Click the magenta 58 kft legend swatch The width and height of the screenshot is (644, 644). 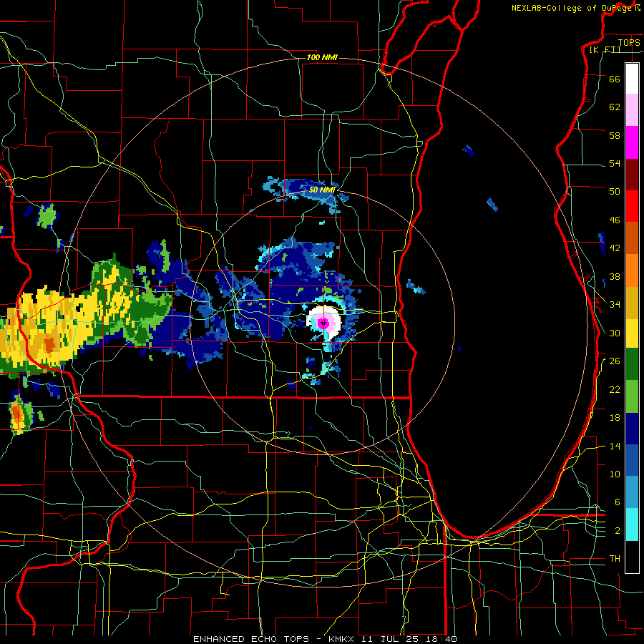[x=632, y=142]
